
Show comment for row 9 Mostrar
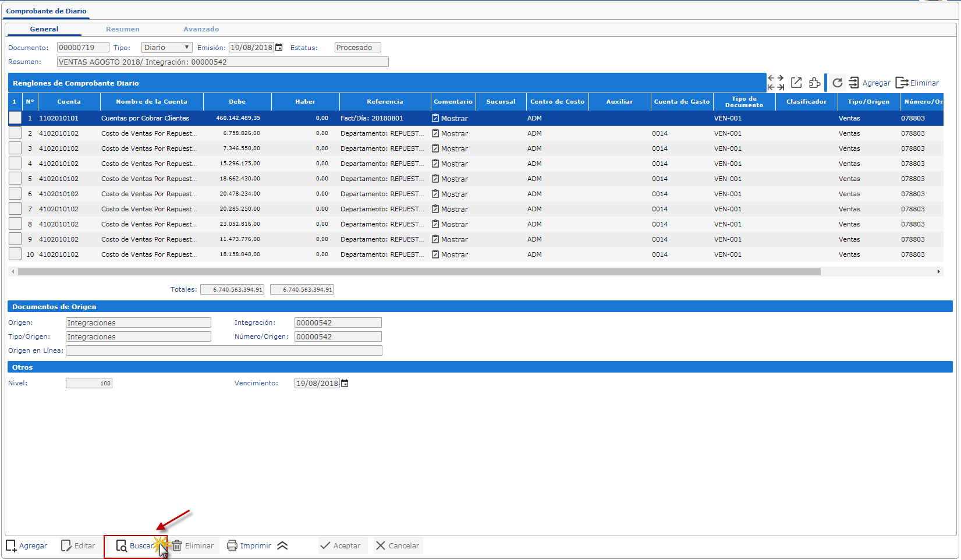click(450, 239)
